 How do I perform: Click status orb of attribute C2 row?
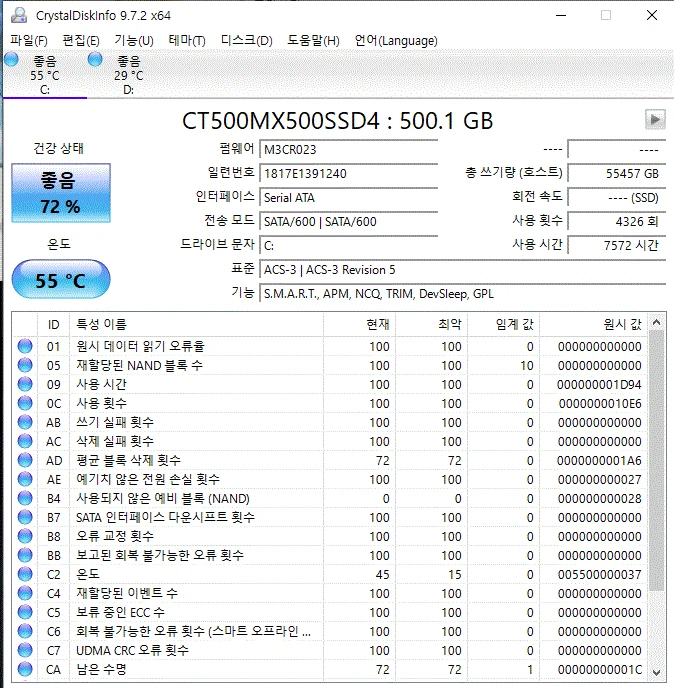click(25, 574)
